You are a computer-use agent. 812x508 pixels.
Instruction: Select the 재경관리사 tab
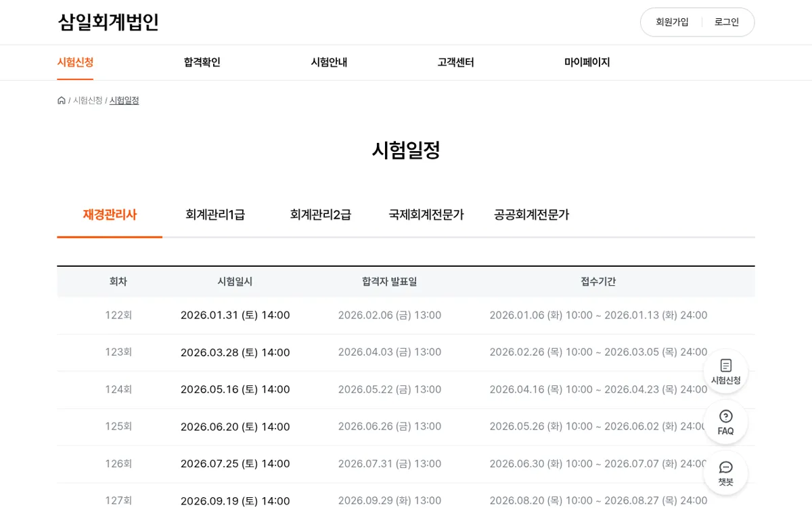coord(110,215)
